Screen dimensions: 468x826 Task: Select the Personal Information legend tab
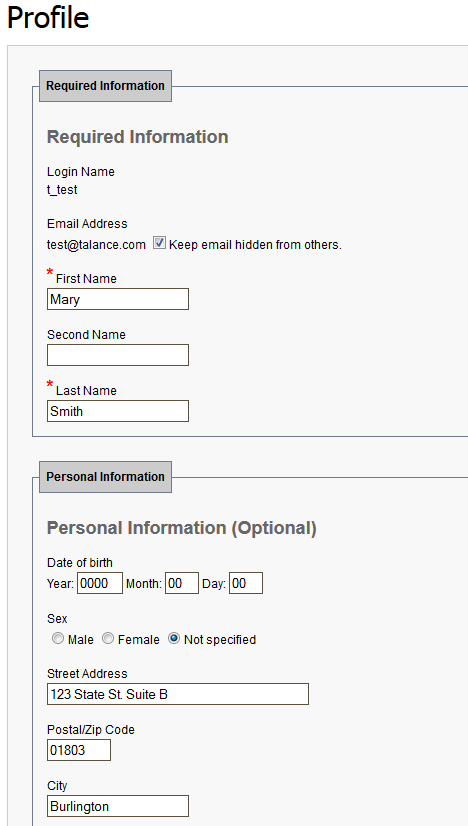tap(105, 477)
